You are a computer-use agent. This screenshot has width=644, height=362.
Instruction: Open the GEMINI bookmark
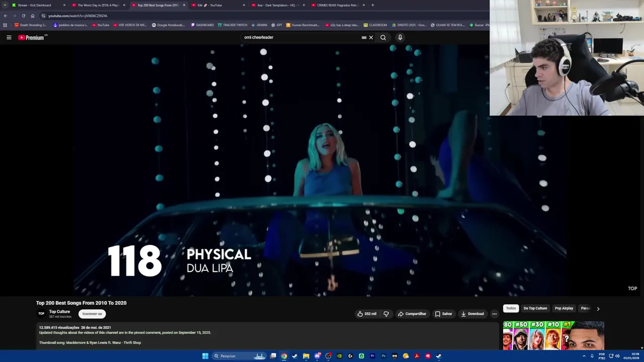[x=259, y=25]
